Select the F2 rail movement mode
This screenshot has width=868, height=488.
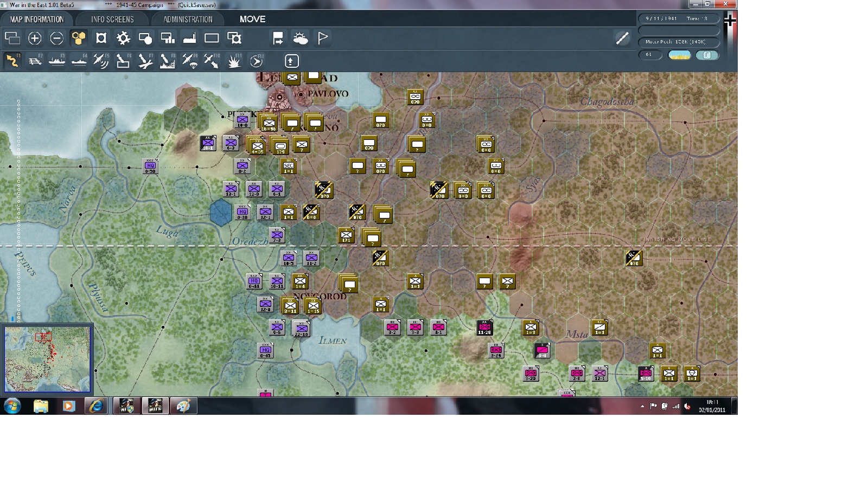pos(35,61)
